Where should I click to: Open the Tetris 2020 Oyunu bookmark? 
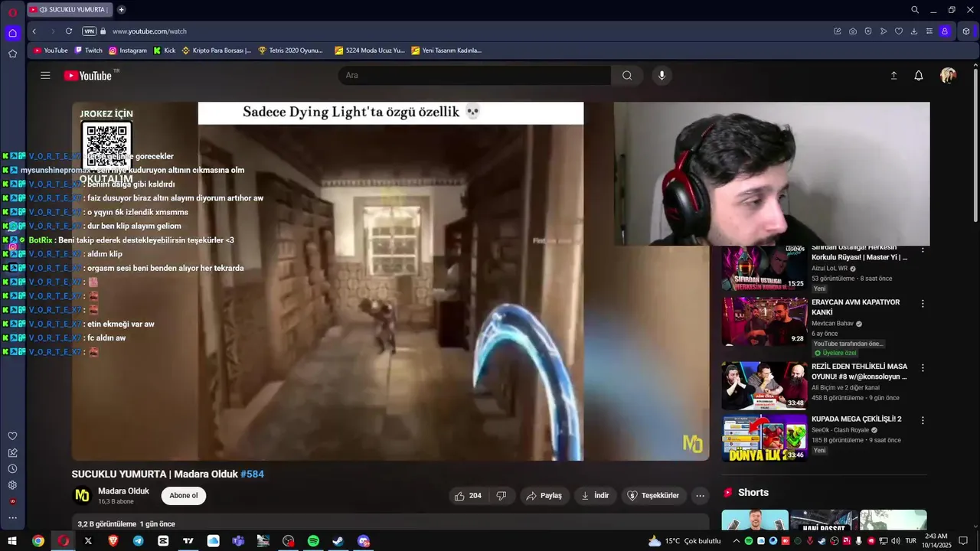(291, 51)
